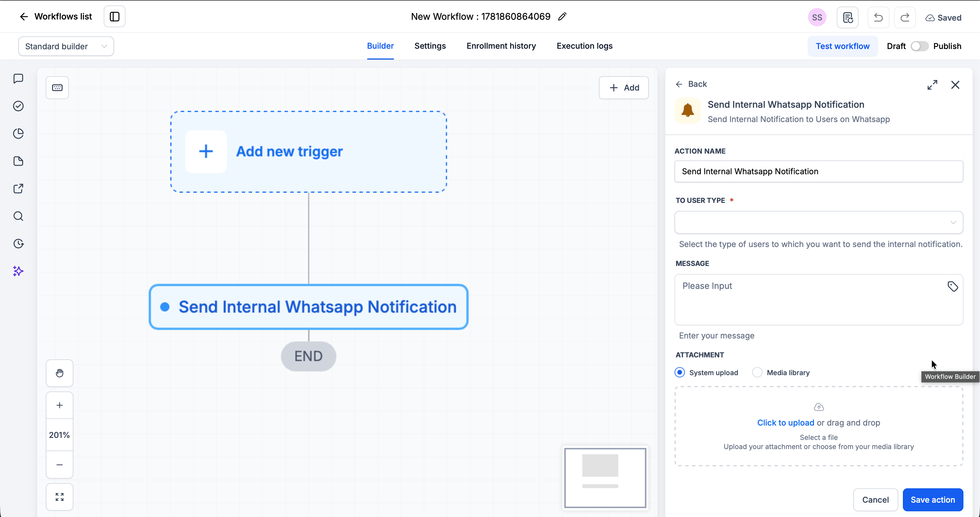Open the external link sidebar icon
Screen dimensions: 980x517
pyautogui.click(x=18, y=189)
